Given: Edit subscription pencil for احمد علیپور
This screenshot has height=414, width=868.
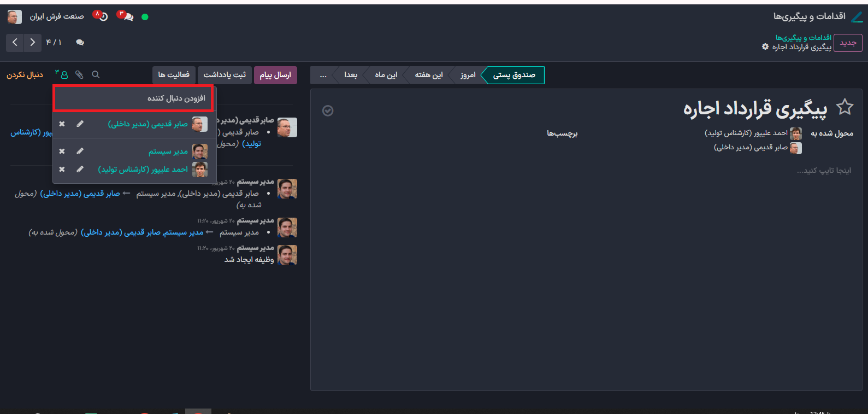Looking at the screenshot, I should point(80,170).
